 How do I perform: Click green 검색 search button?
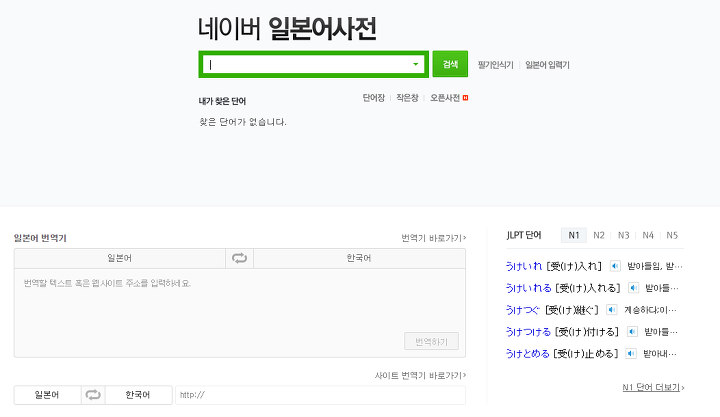(450, 64)
